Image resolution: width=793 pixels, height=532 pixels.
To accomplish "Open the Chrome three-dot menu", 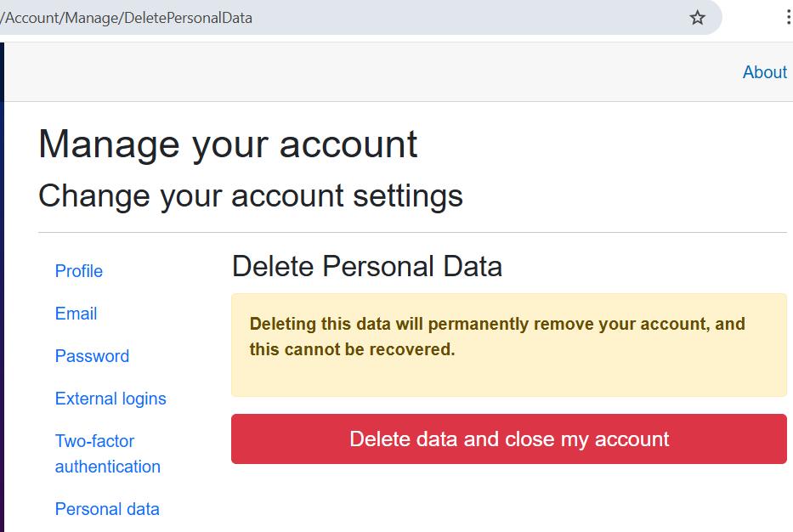I will coord(789,18).
